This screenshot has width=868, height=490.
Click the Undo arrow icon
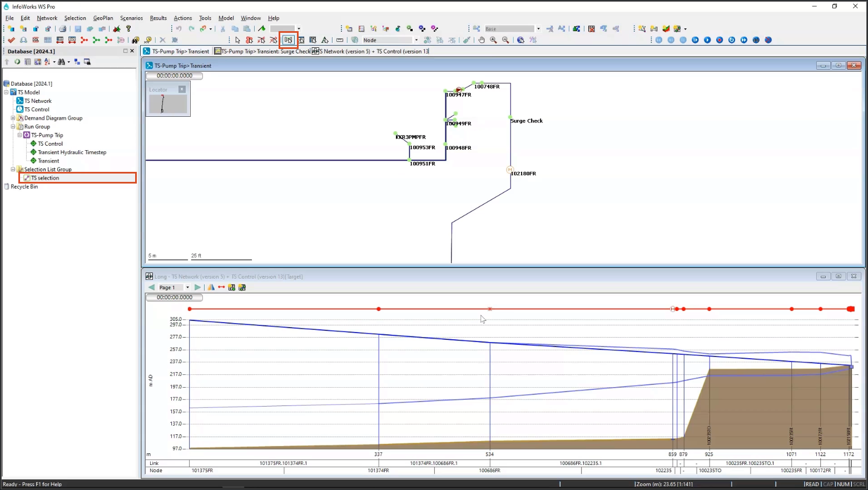coord(178,29)
